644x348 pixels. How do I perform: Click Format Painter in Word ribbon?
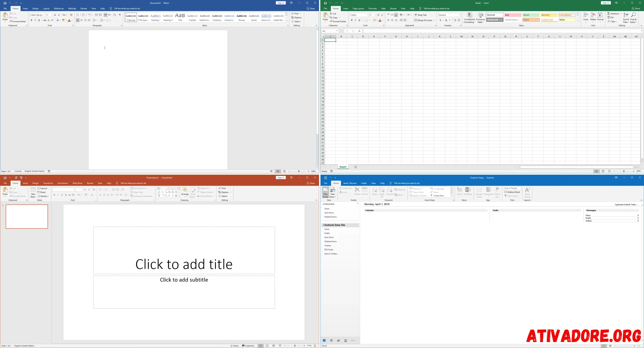click(18, 21)
